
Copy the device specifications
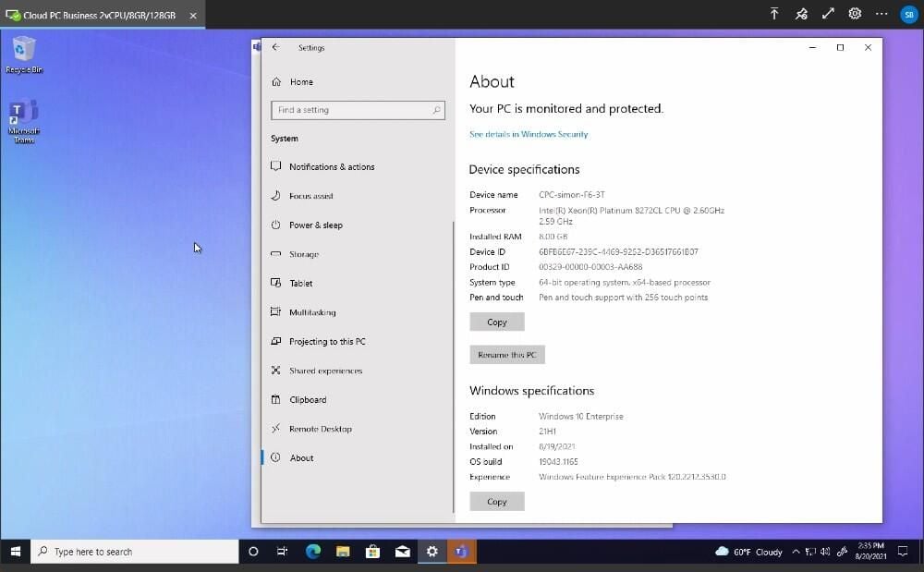497,323
